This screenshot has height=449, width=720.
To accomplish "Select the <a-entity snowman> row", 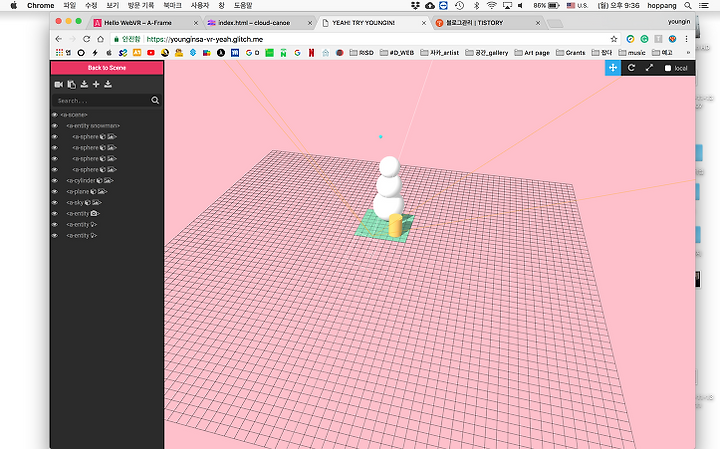I will [107, 126].
